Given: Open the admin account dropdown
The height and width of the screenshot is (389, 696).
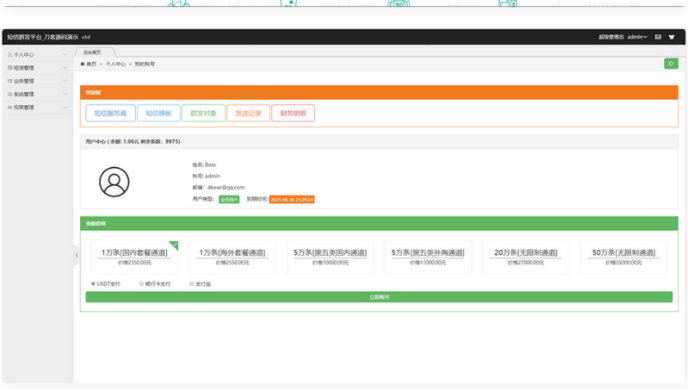Looking at the screenshot, I should 637,37.
